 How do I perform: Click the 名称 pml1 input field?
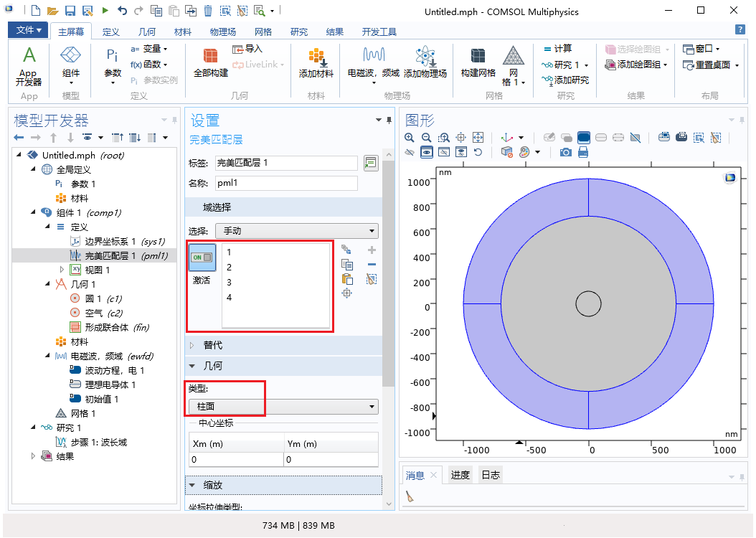click(286, 183)
